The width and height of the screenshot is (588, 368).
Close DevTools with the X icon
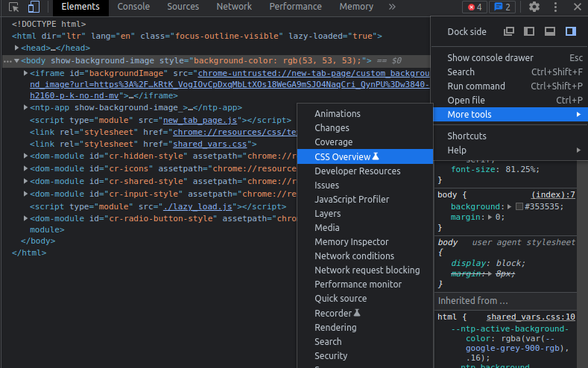577,7
